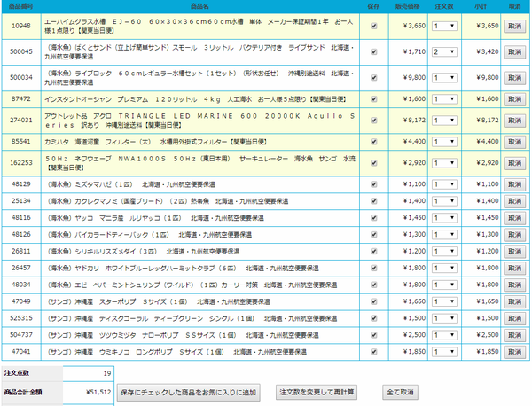Click 保存にチェックした商品をお気に入りに追加 button

188,393
